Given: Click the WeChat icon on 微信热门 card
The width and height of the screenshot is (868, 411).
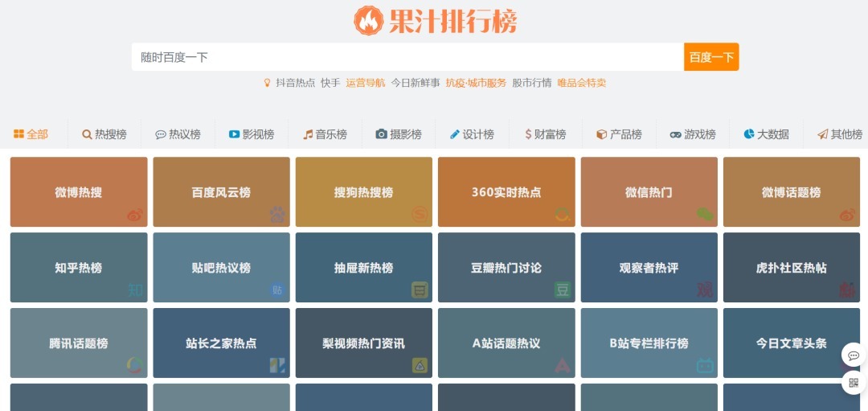Looking at the screenshot, I should click(x=705, y=215).
